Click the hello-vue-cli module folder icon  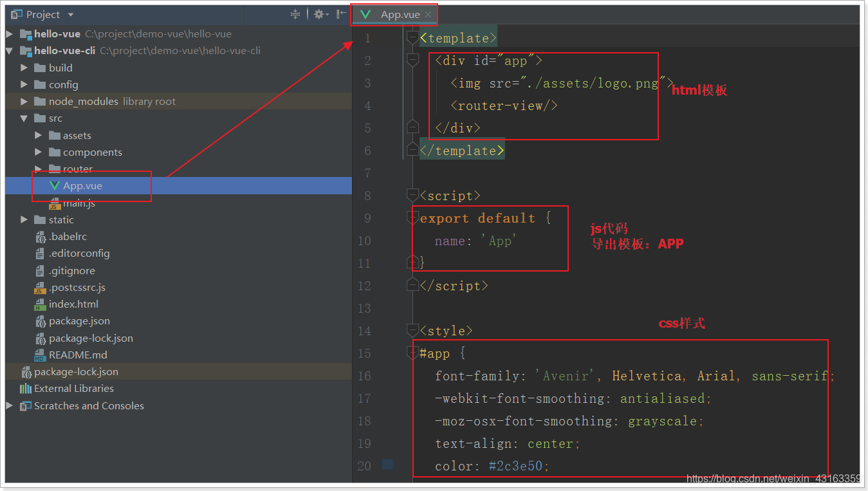coord(26,50)
